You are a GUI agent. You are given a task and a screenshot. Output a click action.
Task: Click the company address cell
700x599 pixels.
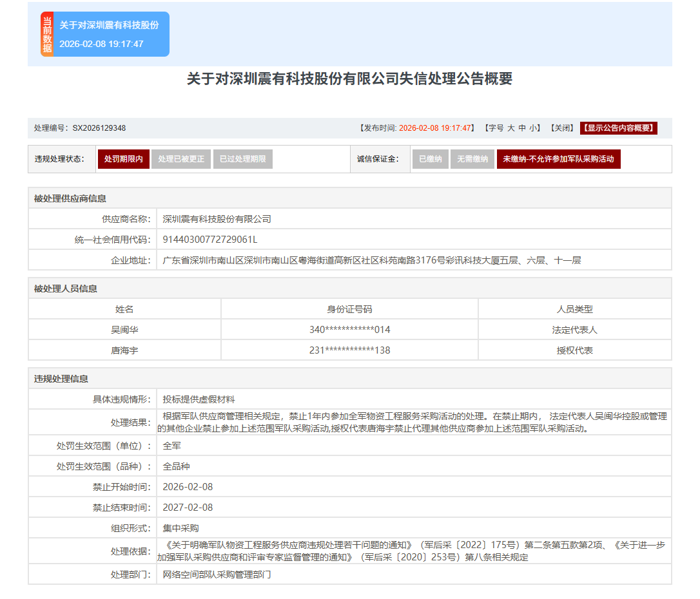point(414,260)
